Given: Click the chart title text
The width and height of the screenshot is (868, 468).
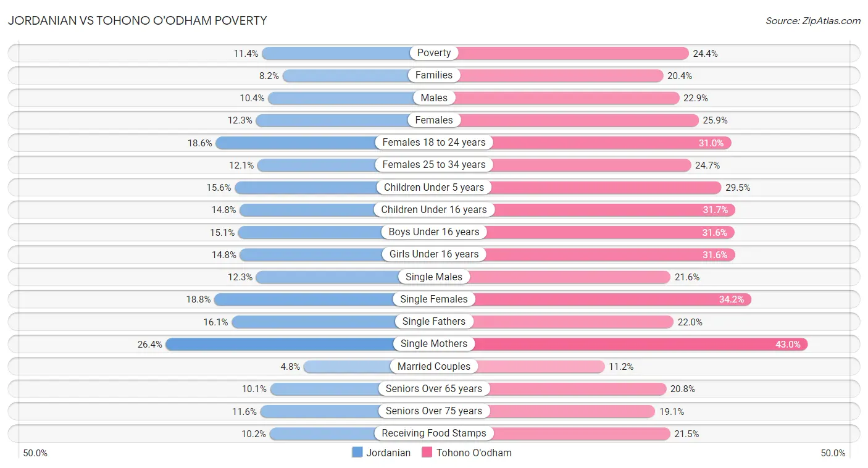Looking at the screenshot, I should point(138,20).
